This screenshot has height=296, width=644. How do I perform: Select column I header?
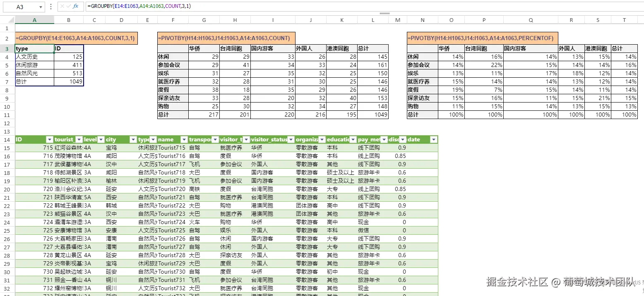(x=273, y=20)
